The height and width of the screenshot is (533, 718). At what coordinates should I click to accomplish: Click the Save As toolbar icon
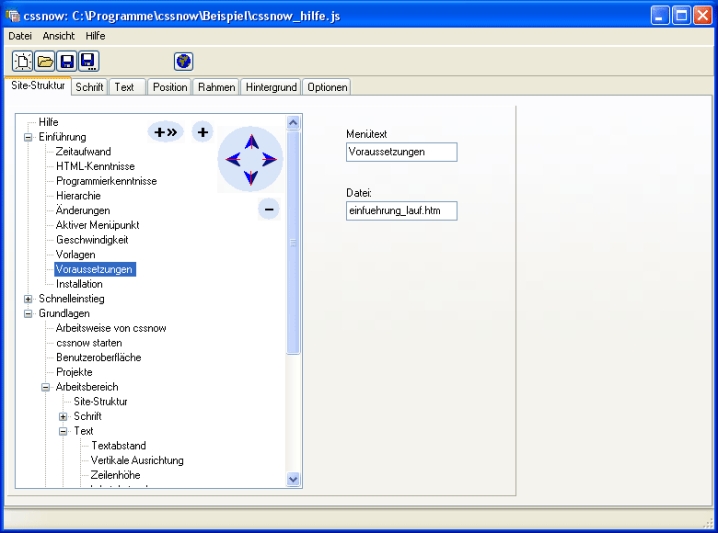(x=87, y=62)
